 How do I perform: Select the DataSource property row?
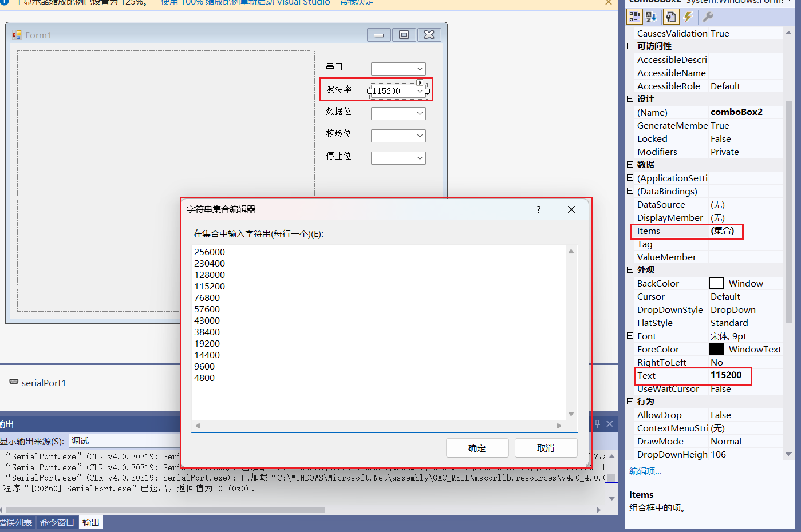(x=709, y=204)
